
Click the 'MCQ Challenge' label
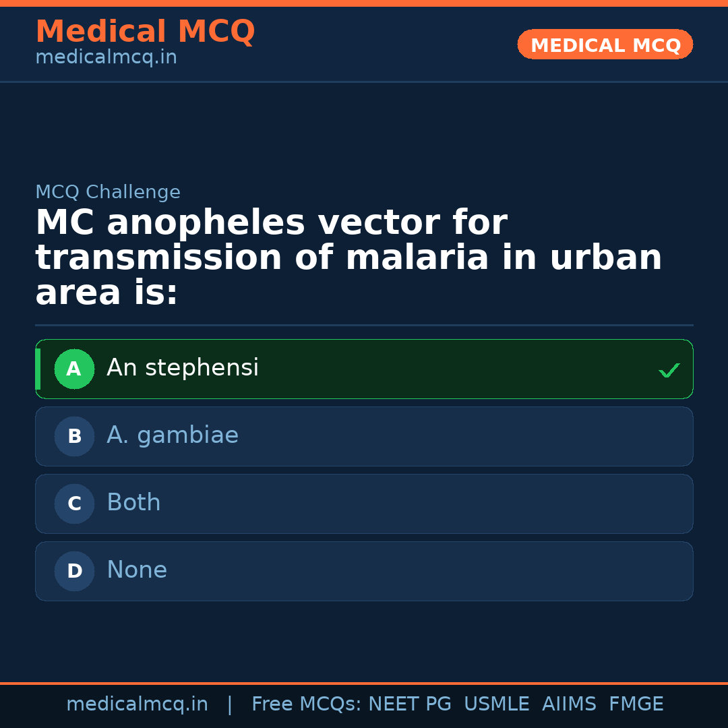(108, 192)
